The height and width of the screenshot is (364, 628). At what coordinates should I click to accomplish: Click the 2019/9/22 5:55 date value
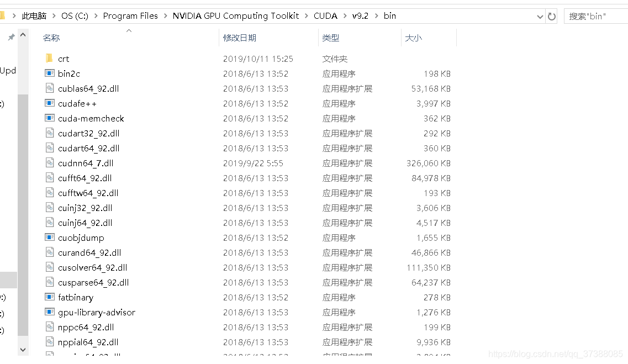(253, 163)
